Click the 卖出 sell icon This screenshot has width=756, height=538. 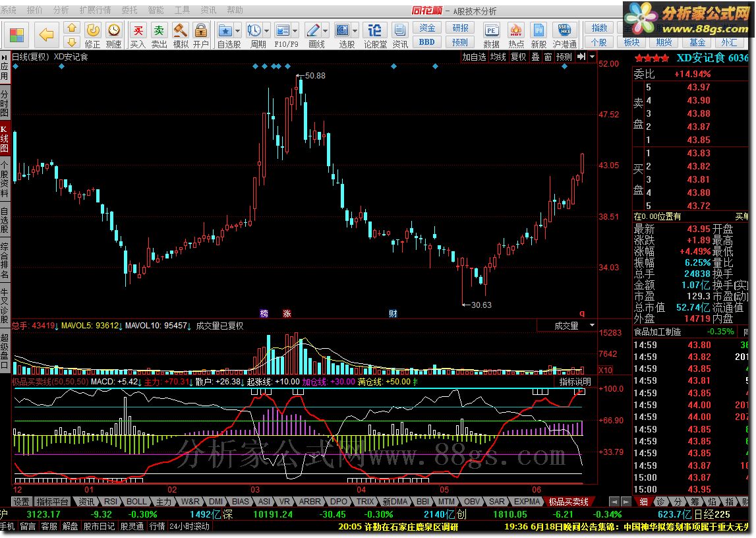(159, 35)
